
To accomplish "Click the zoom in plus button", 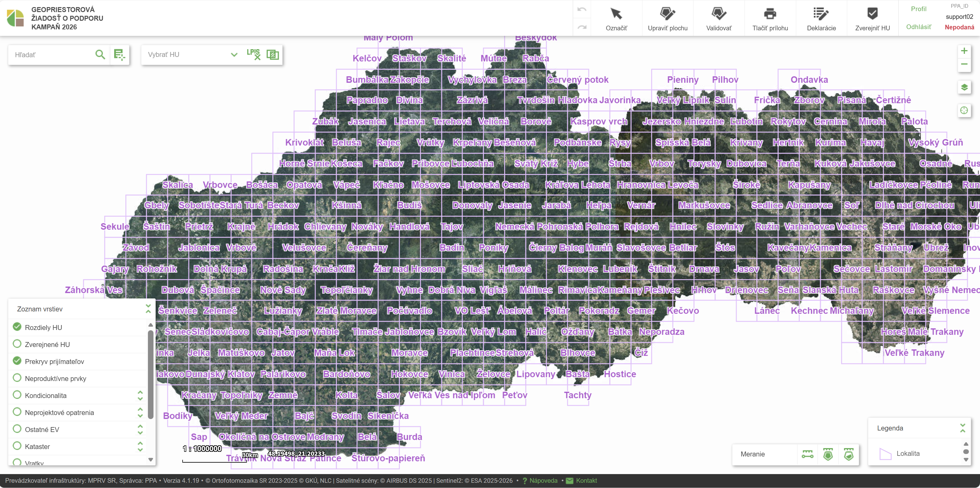I will [x=964, y=51].
